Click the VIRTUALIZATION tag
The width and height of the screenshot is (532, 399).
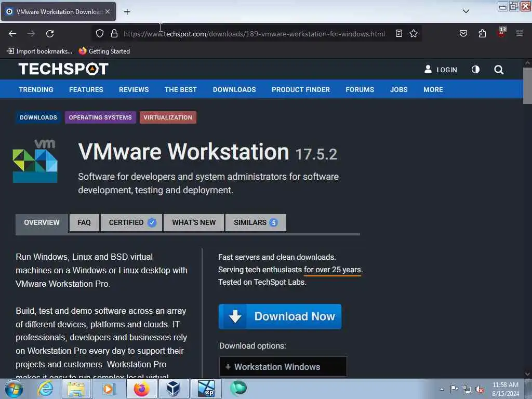pos(168,117)
